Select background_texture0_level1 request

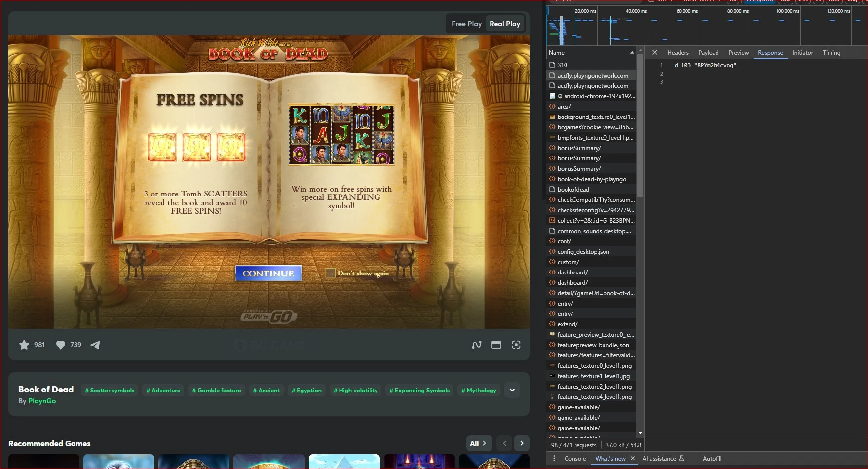pyautogui.click(x=591, y=117)
